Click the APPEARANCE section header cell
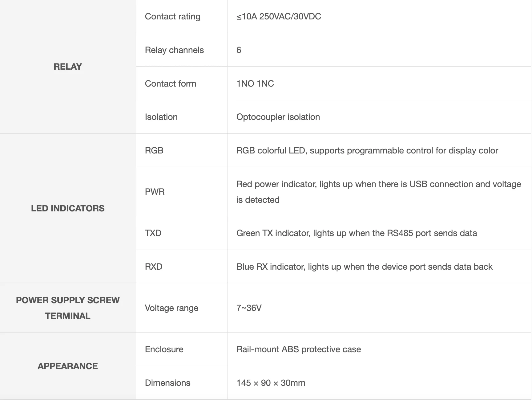This screenshot has width=532, height=400. tap(68, 366)
